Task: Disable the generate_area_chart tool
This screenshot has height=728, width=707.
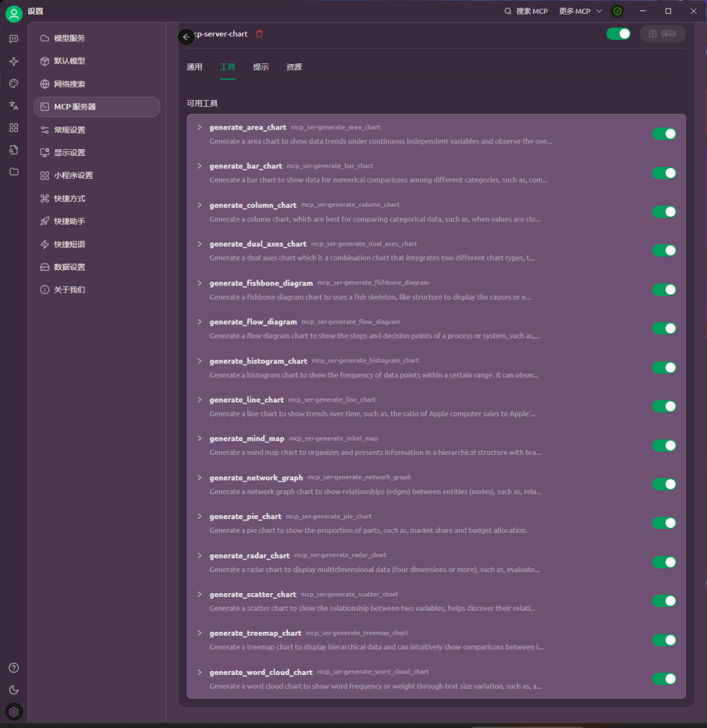Action: tap(664, 134)
